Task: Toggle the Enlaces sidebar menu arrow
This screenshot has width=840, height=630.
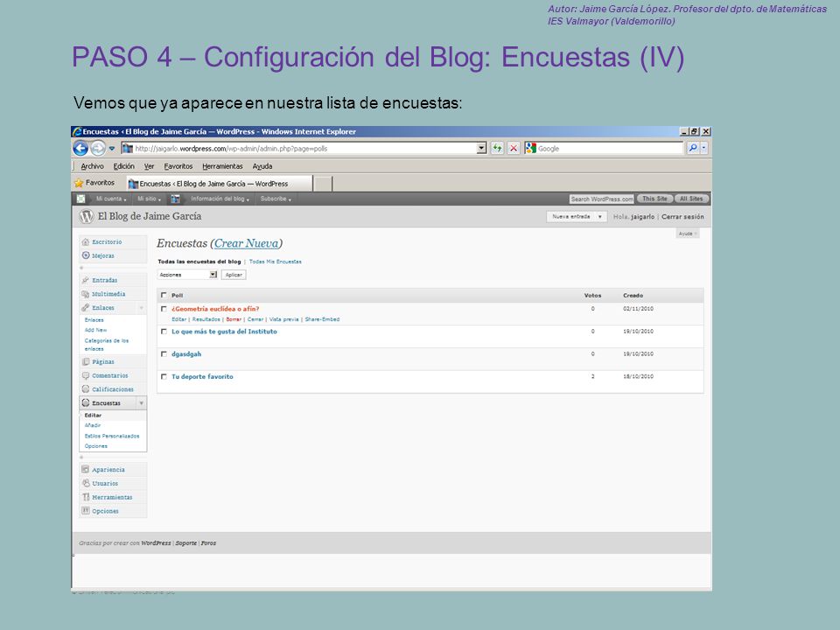Action: tap(142, 307)
